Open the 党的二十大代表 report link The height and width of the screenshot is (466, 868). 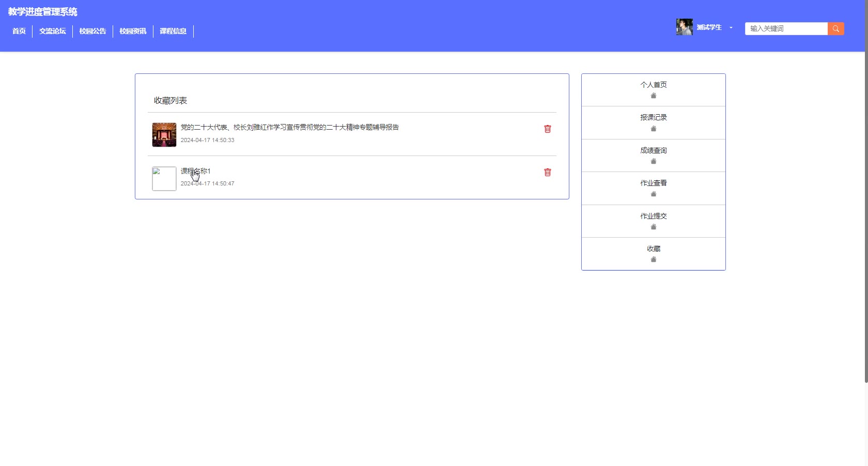coord(290,127)
